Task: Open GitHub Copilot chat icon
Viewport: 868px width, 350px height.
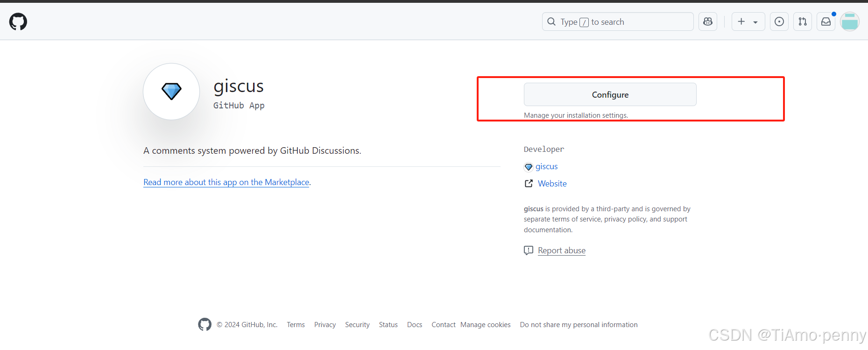Action: click(707, 21)
